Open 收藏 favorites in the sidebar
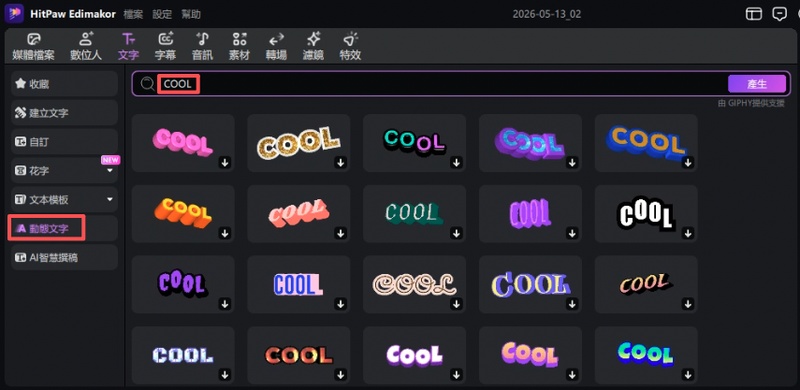 [x=64, y=84]
